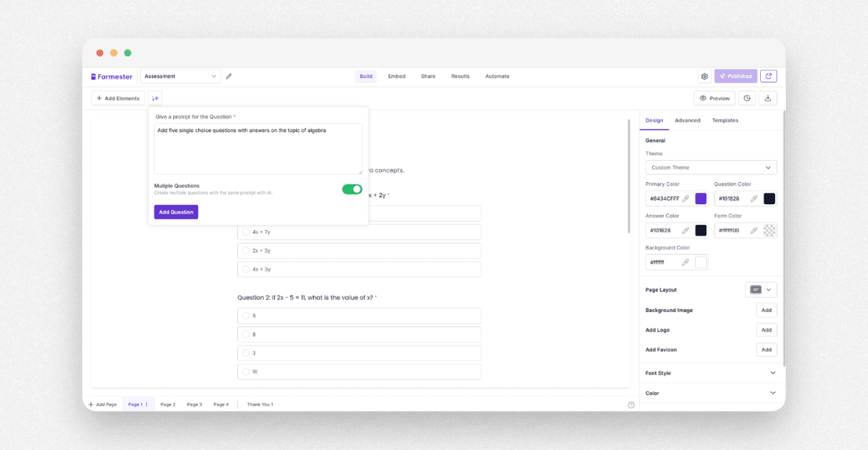868x450 pixels.
Task: Pick a new Primary Color swatch
Action: pyautogui.click(x=701, y=198)
